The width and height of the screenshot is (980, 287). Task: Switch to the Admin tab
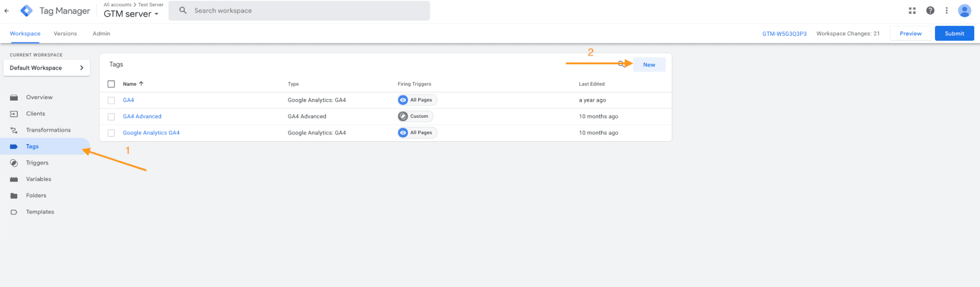tap(101, 34)
